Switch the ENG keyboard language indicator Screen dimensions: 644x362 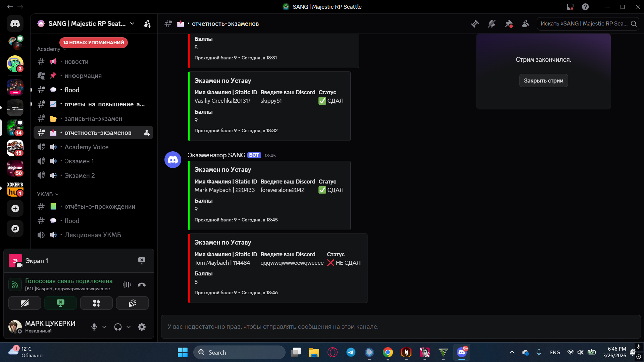click(555, 352)
